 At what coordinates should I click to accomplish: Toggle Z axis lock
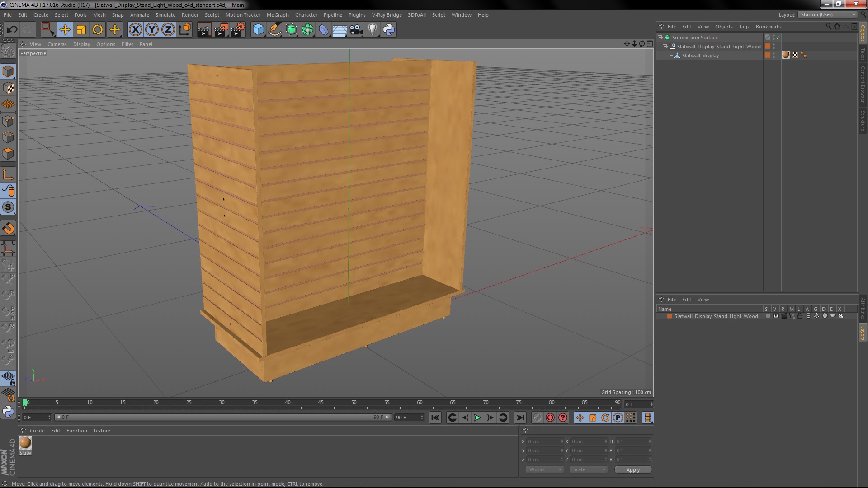click(x=168, y=30)
